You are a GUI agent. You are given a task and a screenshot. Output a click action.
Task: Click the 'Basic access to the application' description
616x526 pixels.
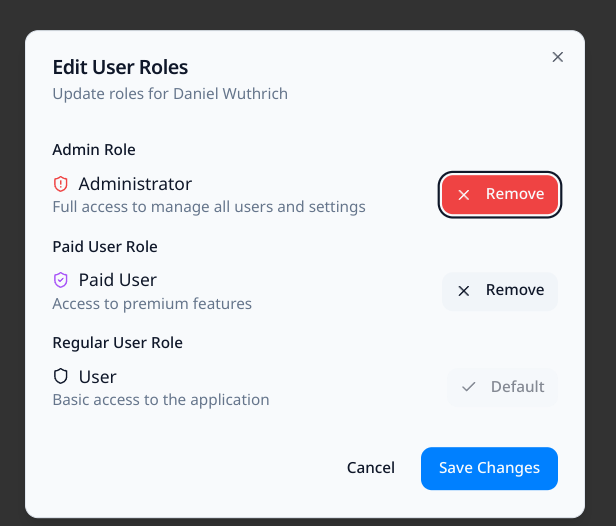coord(161,400)
